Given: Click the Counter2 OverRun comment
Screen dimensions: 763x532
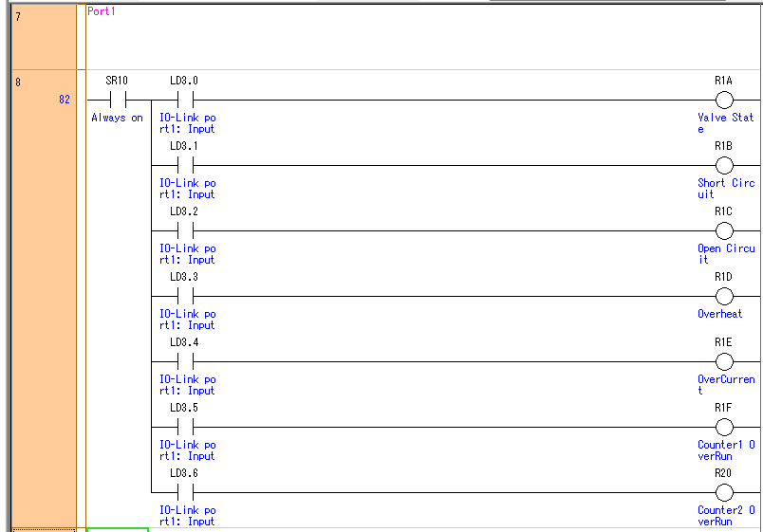Looking at the screenshot, I should 726,516.
